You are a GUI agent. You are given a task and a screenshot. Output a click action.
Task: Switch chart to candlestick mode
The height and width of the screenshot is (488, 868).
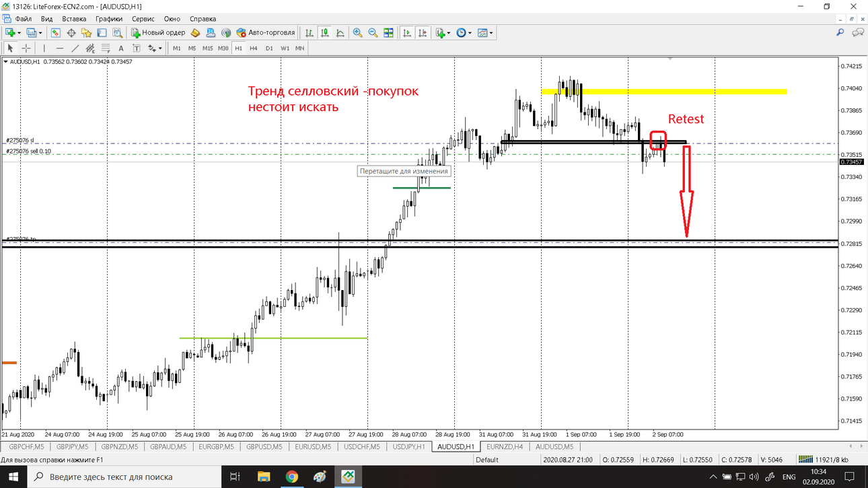coord(325,32)
